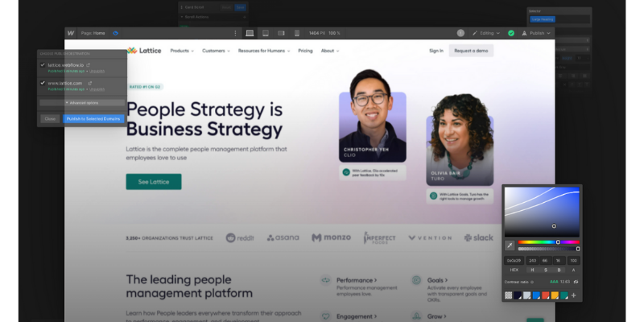This screenshot has width=644, height=322.
Task: Activate the eyedropper color picker tool
Action: [x=510, y=246]
